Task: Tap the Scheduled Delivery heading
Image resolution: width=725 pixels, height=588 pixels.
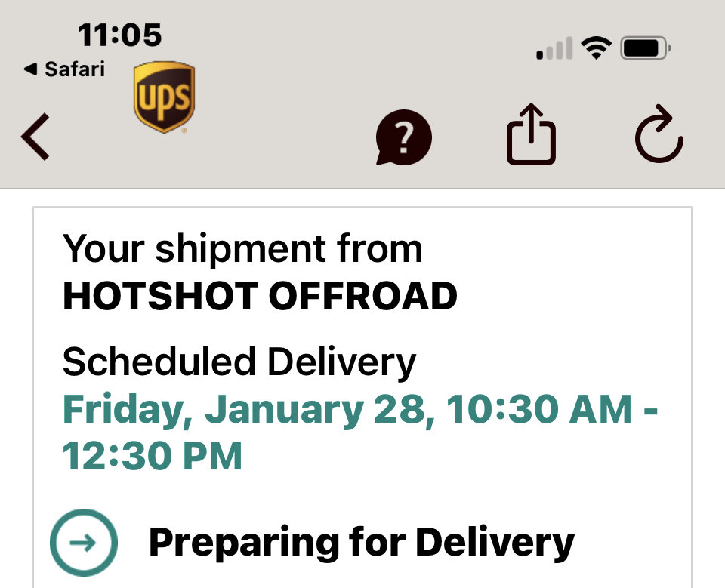Action: coord(239,362)
